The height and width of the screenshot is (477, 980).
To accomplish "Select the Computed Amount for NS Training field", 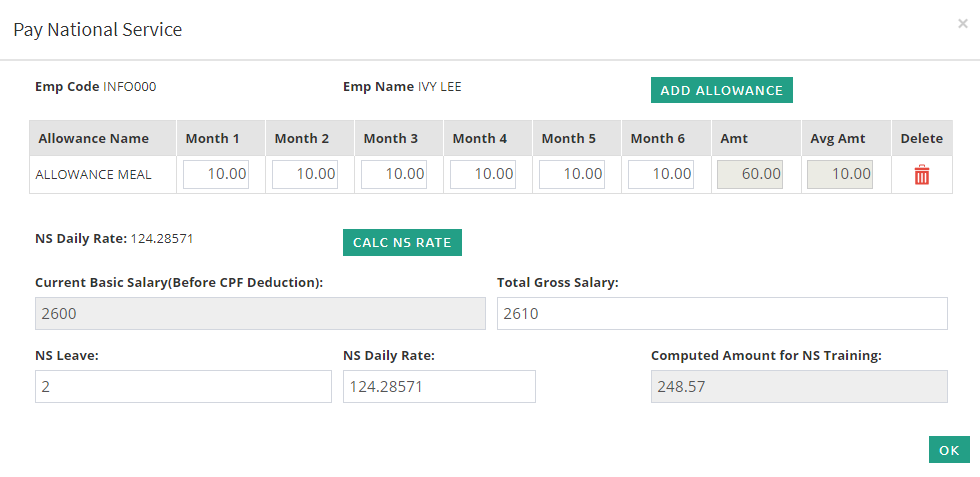I will tap(798, 387).
